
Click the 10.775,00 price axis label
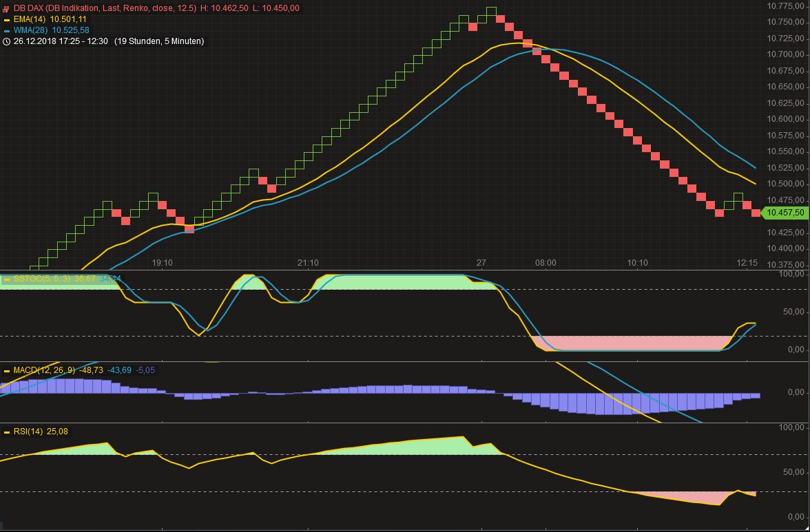[x=785, y=6]
